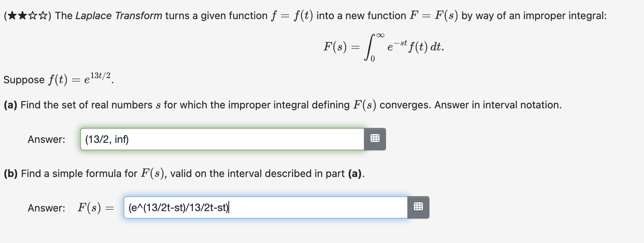This screenshot has width=644, height=243.
Task: Click the equation editor icon beside interval answer
Action: click(x=376, y=138)
